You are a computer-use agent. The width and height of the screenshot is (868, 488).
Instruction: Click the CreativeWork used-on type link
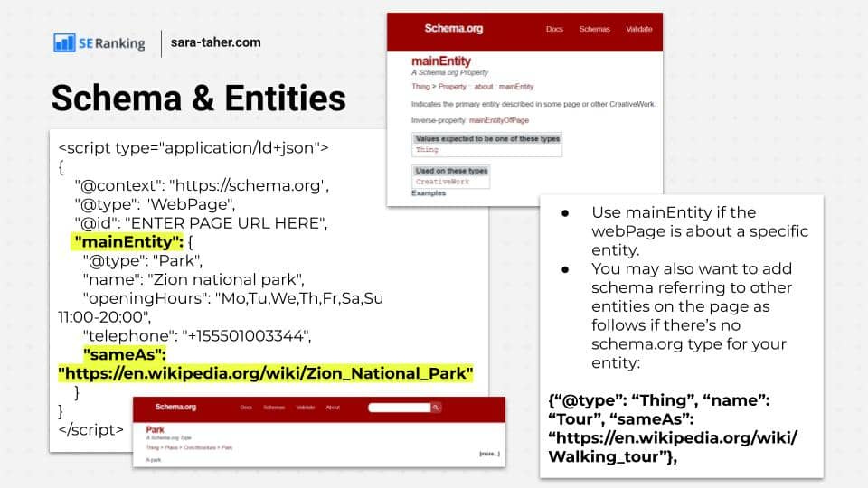[442, 182]
